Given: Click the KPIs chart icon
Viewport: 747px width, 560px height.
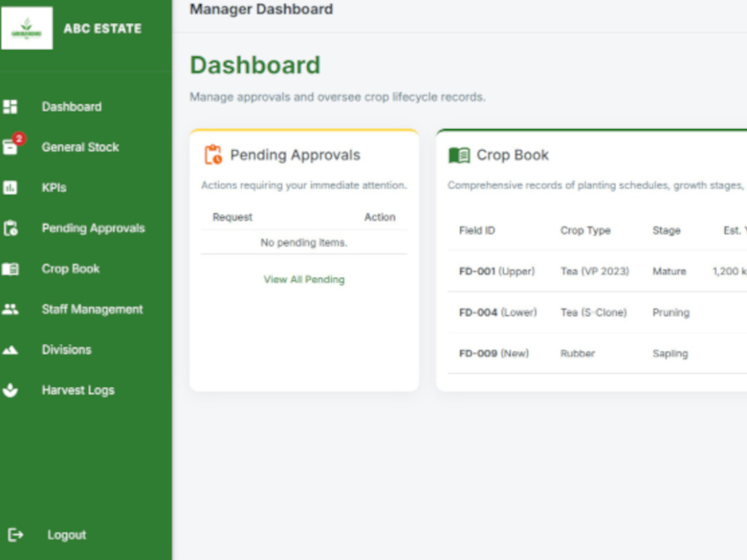Looking at the screenshot, I should point(10,187).
